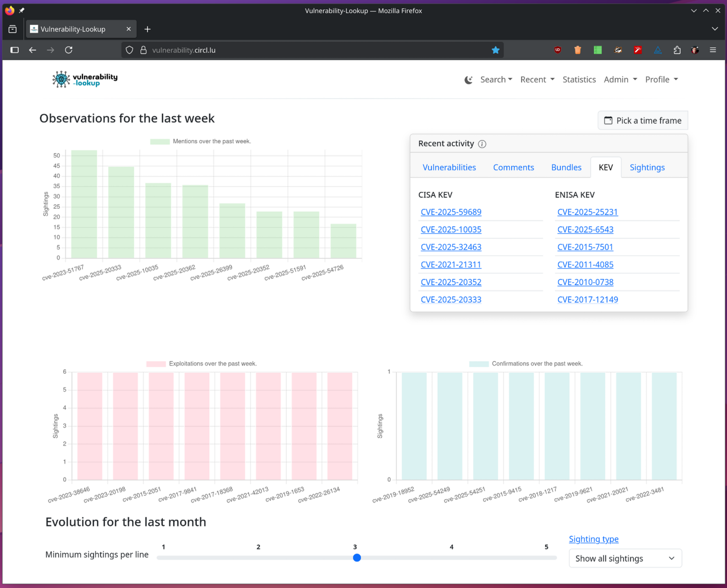The image size is (727, 588).
Task: Click the Recent activity info icon
Action: pos(482,144)
